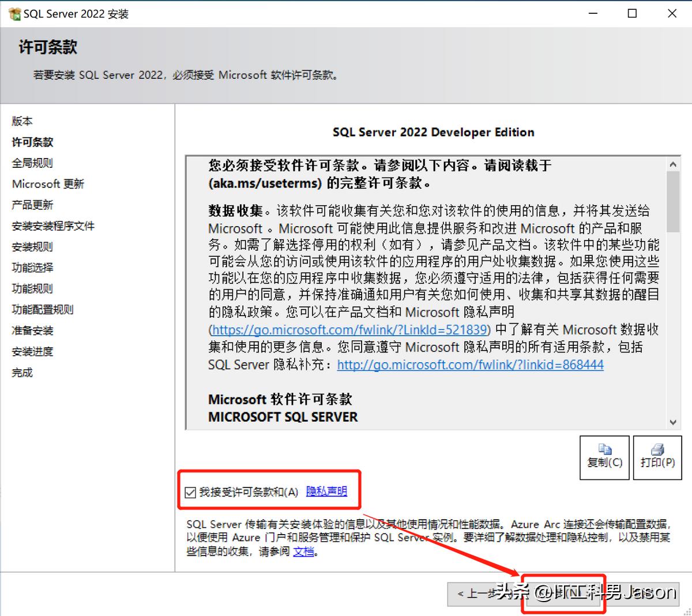Select 全局规则 in the sidebar
This screenshot has height=616, width=692.
tap(31, 163)
